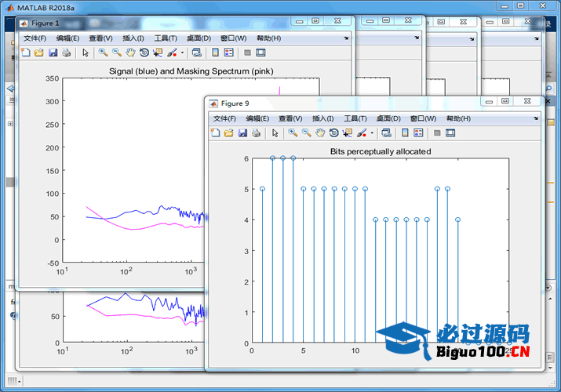Screen dimensions: 561x392
Task: Open 桌面(D) menu in Figure 1
Action: pyautogui.click(x=199, y=38)
